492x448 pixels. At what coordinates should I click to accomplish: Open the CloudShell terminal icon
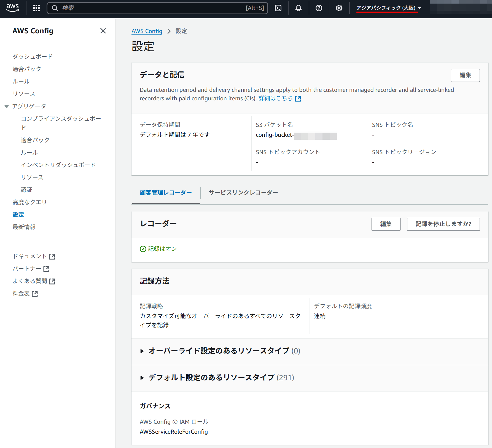tap(278, 8)
